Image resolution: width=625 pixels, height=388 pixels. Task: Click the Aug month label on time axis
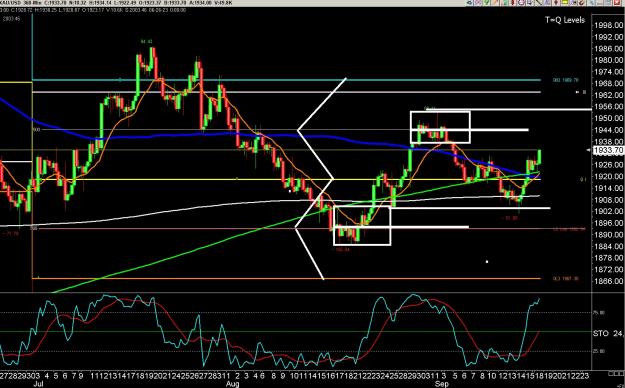coord(232,384)
